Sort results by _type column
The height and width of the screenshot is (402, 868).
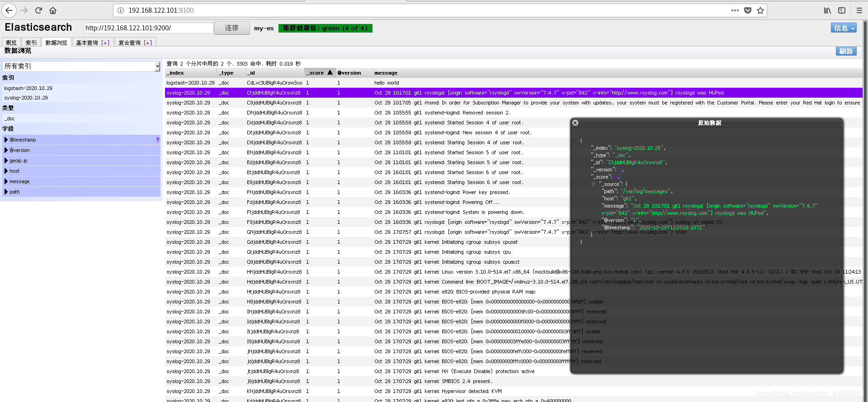tap(231, 73)
